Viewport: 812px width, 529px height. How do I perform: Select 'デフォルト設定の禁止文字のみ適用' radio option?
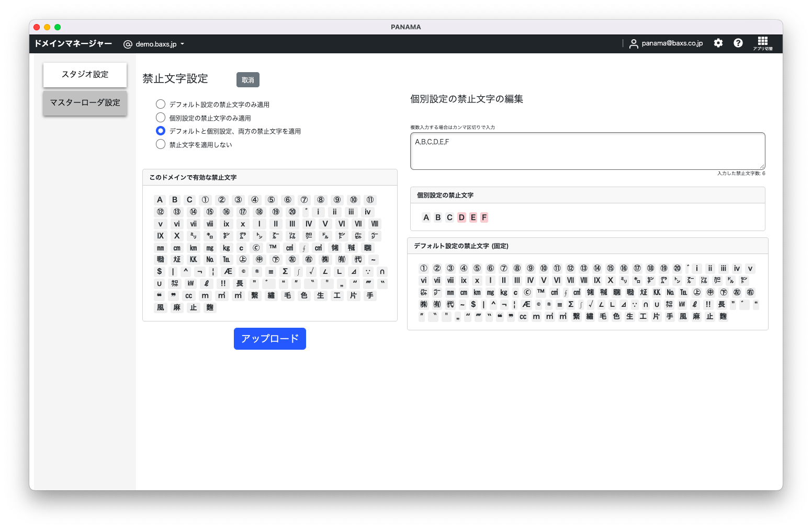point(161,105)
